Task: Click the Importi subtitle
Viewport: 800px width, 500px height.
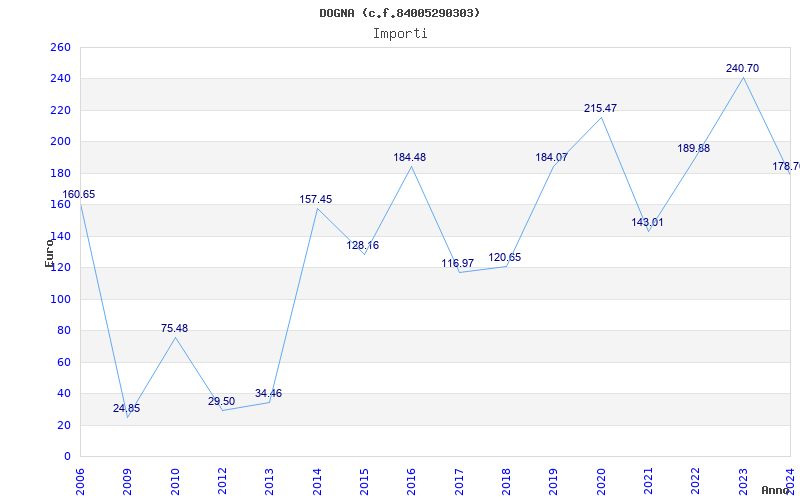Action: coord(400,34)
